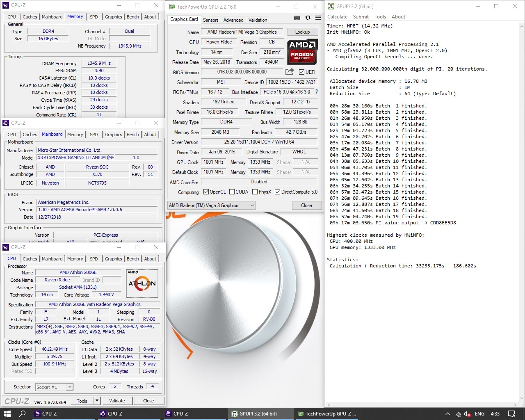Click the AMD Radeon Graphics logo
Viewport: 525px width, 420px height.
(x=302, y=52)
